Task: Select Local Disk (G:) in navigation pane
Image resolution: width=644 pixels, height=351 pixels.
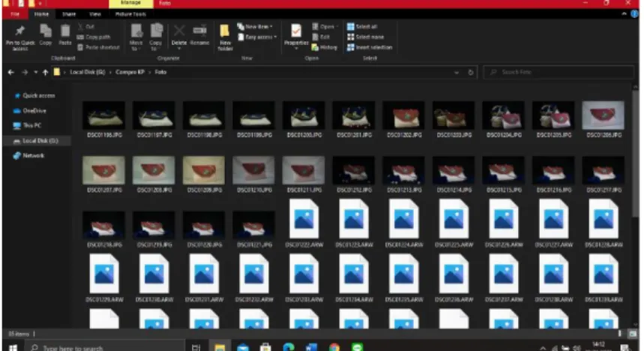Action: click(x=36, y=140)
